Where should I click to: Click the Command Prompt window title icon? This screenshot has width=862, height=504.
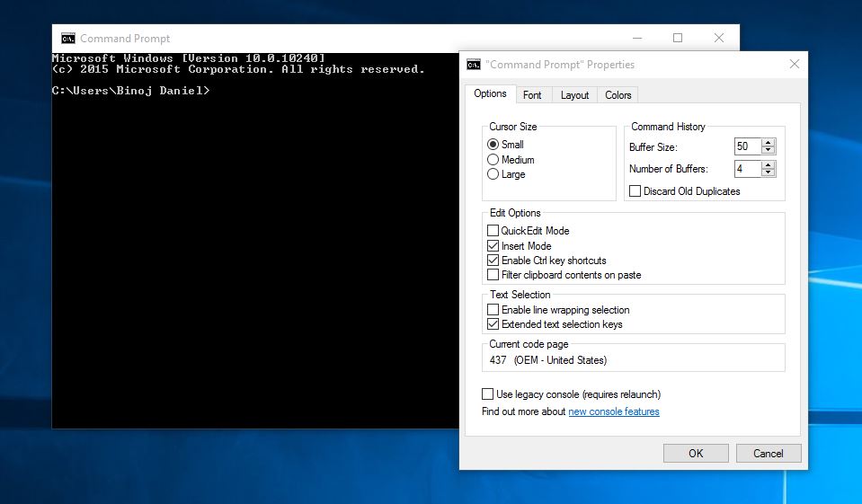68,39
